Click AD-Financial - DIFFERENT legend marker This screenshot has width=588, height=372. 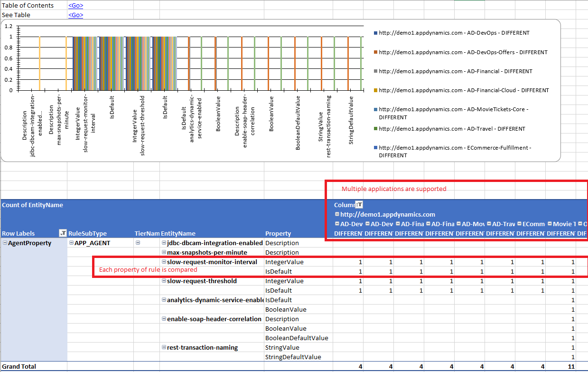point(375,71)
